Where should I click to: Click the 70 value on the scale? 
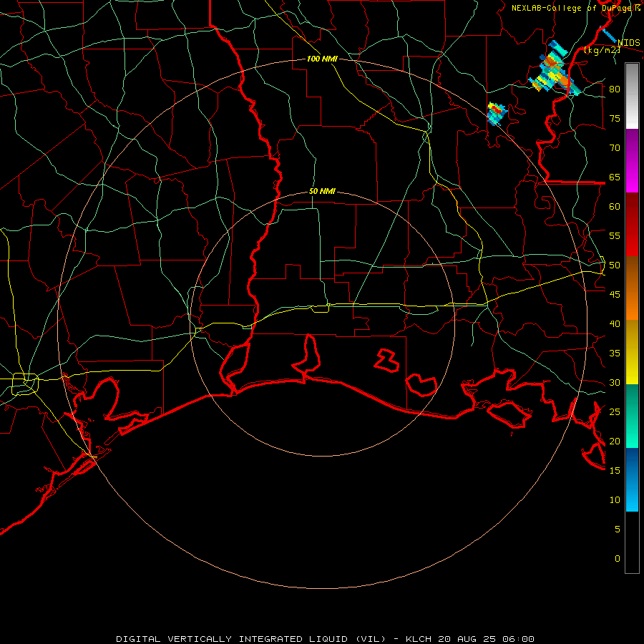click(x=615, y=148)
